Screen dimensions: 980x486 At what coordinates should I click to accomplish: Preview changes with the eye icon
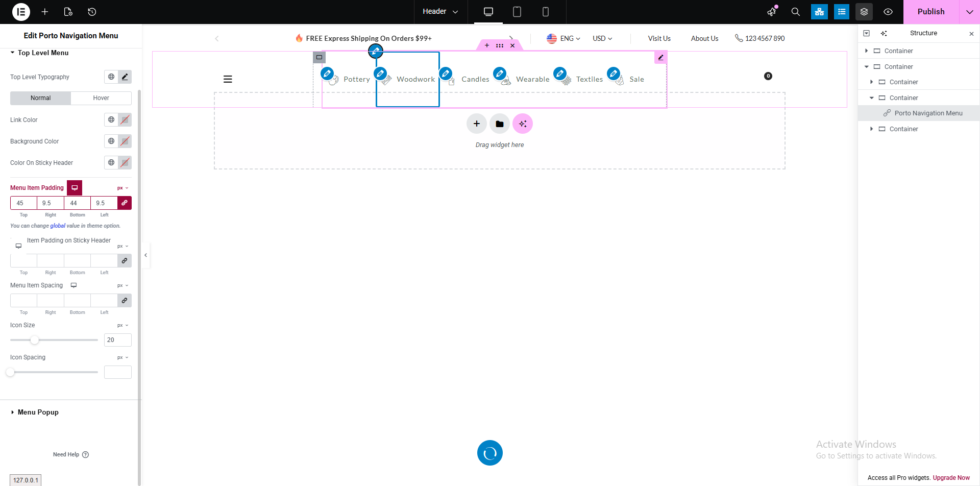click(888, 12)
